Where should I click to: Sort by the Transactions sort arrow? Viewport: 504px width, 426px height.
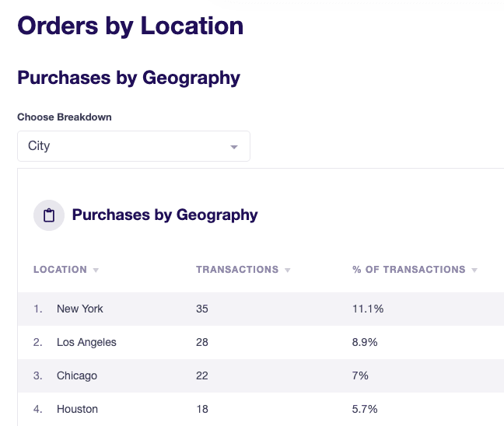(287, 271)
